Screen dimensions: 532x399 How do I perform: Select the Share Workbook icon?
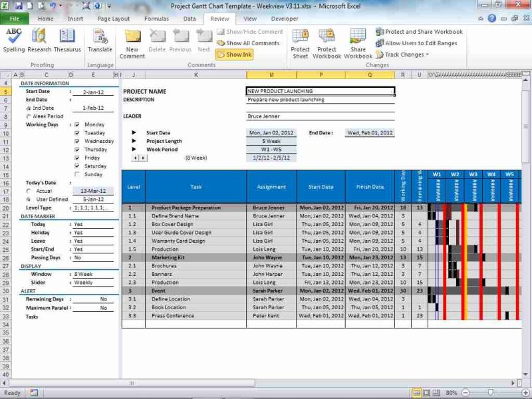coord(358,40)
